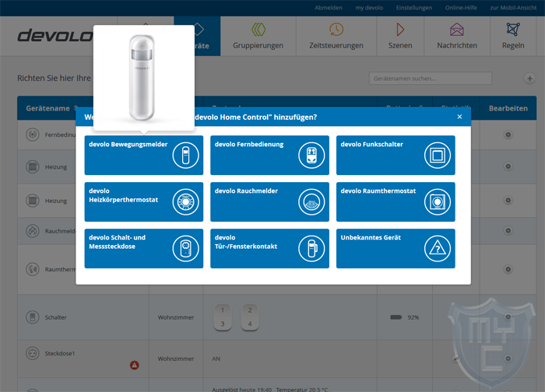Choose the devolo Fernbedienung device tile
Image resolution: width=545 pixels, height=392 pixels.
click(269, 156)
